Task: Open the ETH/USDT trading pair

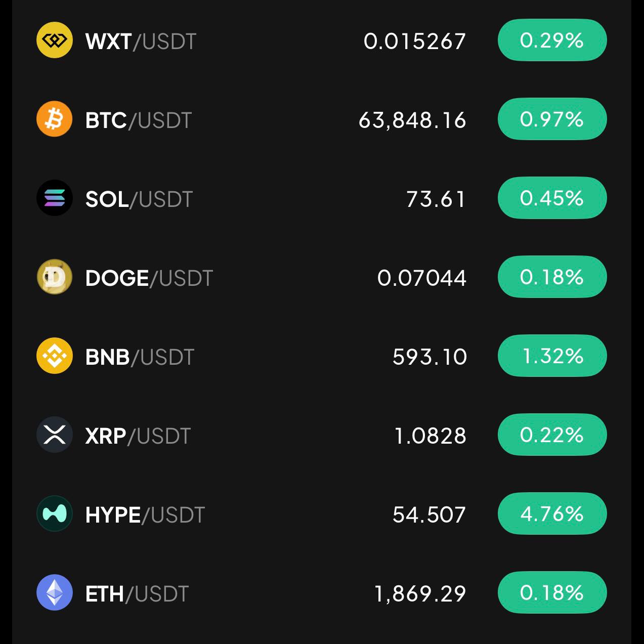Action: click(137, 594)
